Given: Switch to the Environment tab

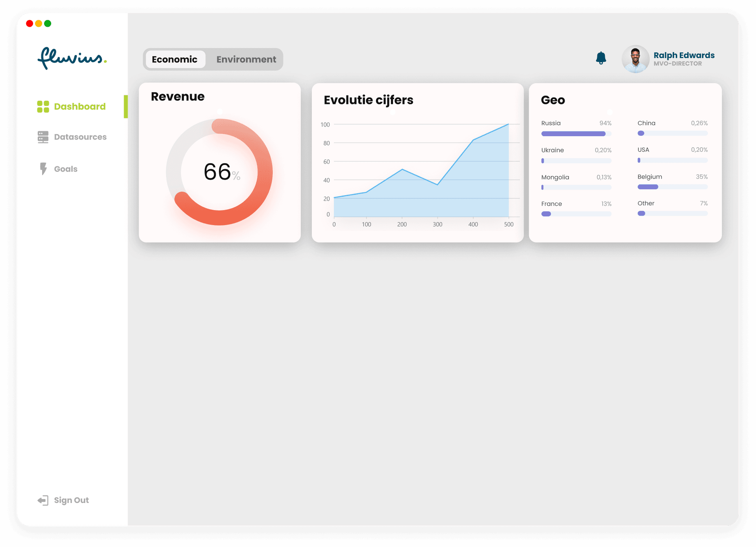Looking at the screenshot, I should (246, 59).
